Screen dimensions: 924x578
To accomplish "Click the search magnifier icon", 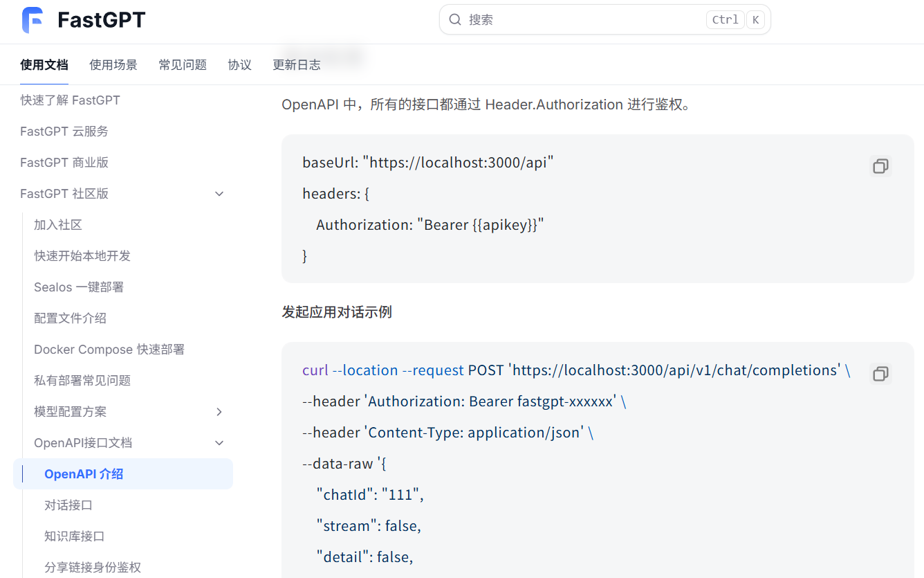I will (x=455, y=20).
